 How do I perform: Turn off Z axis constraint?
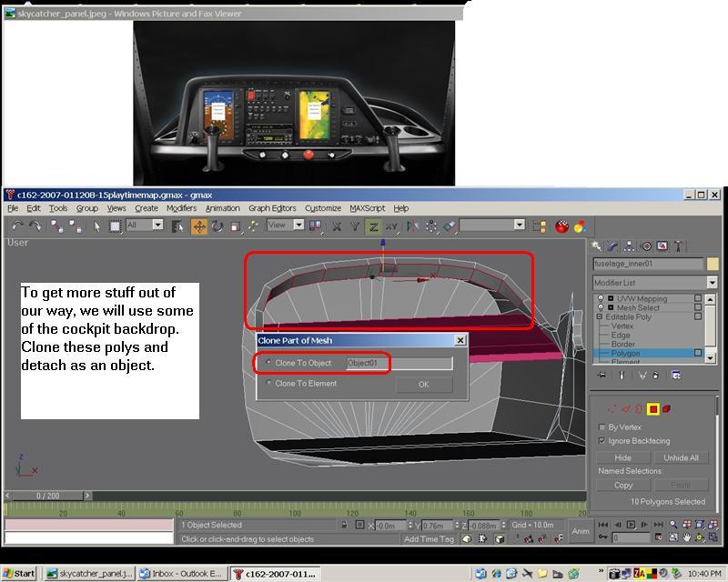[x=373, y=226]
